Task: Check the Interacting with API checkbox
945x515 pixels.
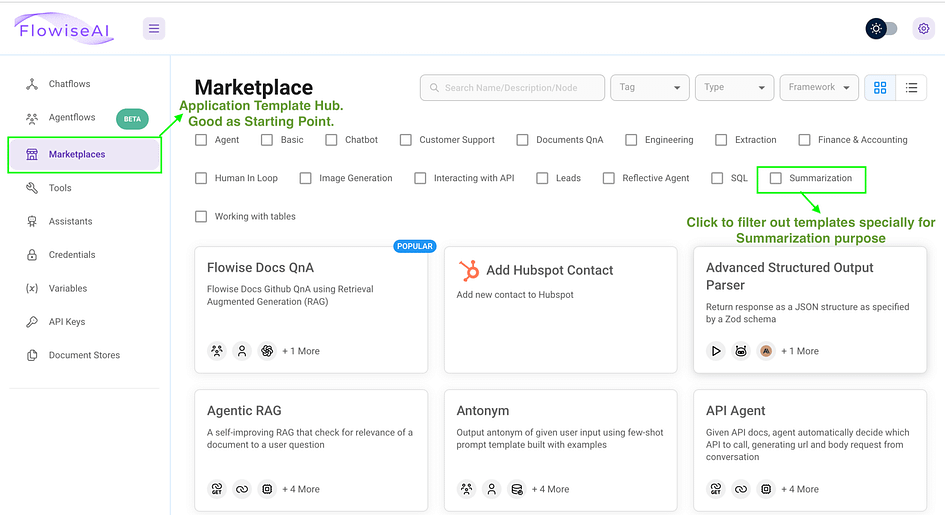Action: pyautogui.click(x=420, y=178)
